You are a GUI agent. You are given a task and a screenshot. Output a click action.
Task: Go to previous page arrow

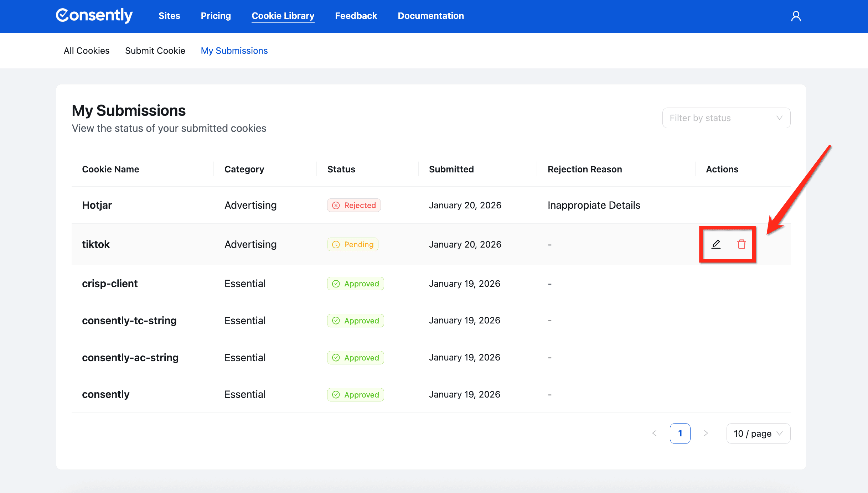coord(655,433)
